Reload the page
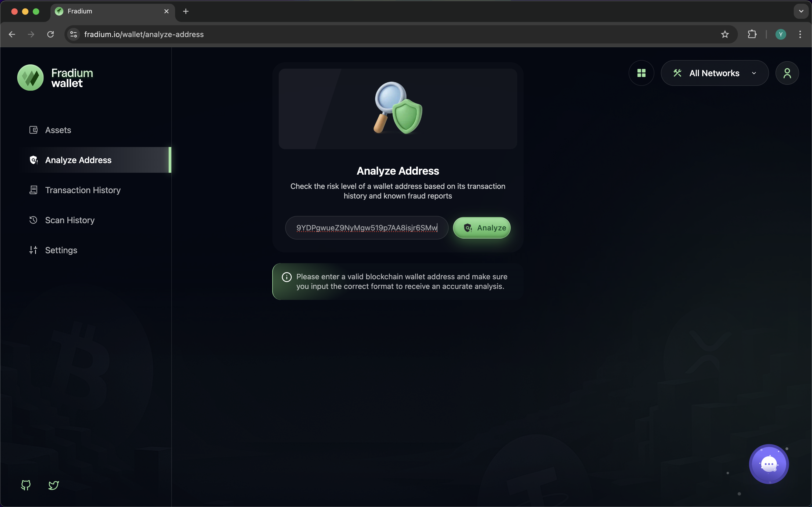812x507 pixels. tap(50, 34)
